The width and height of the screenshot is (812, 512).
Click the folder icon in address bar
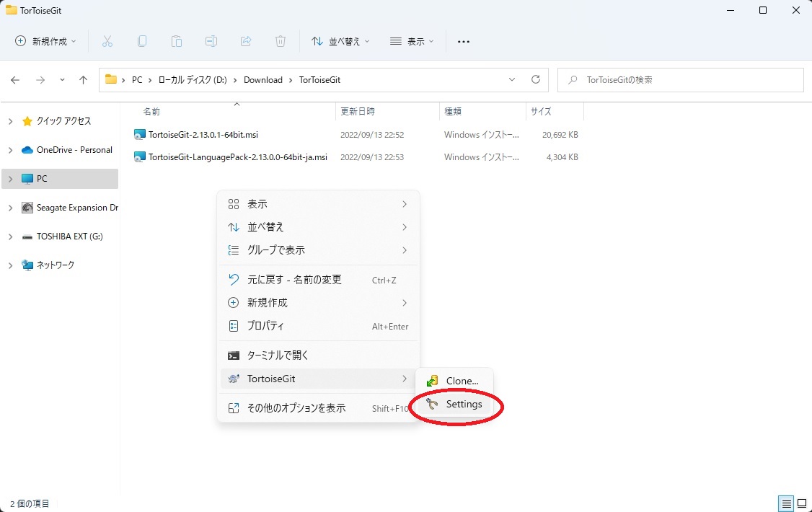[111, 79]
